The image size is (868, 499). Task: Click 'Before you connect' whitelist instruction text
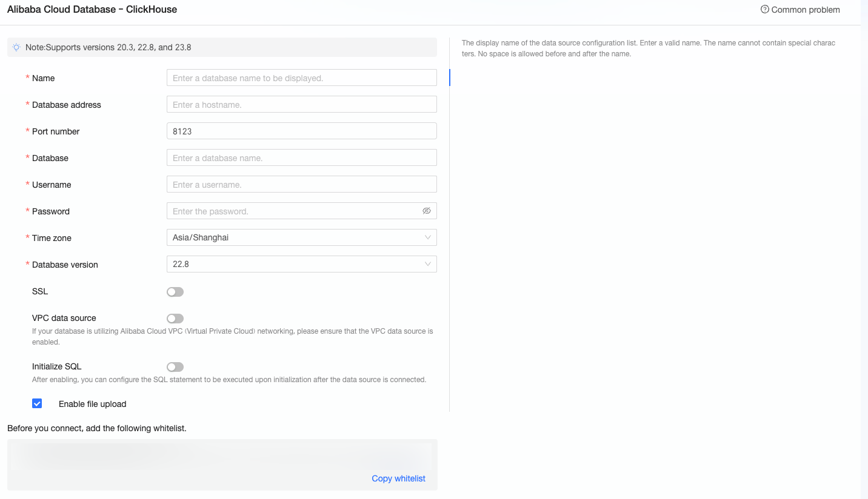(97, 428)
